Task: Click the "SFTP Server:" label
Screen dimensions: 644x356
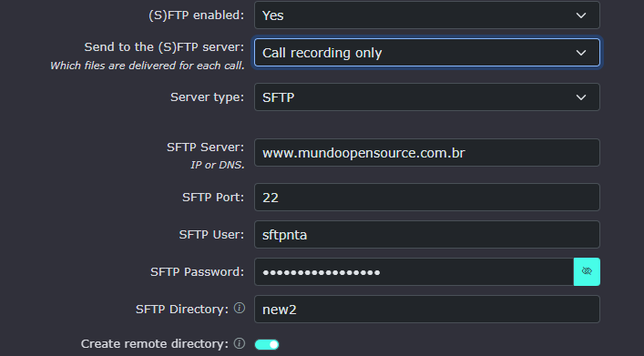Action: tap(205, 147)
